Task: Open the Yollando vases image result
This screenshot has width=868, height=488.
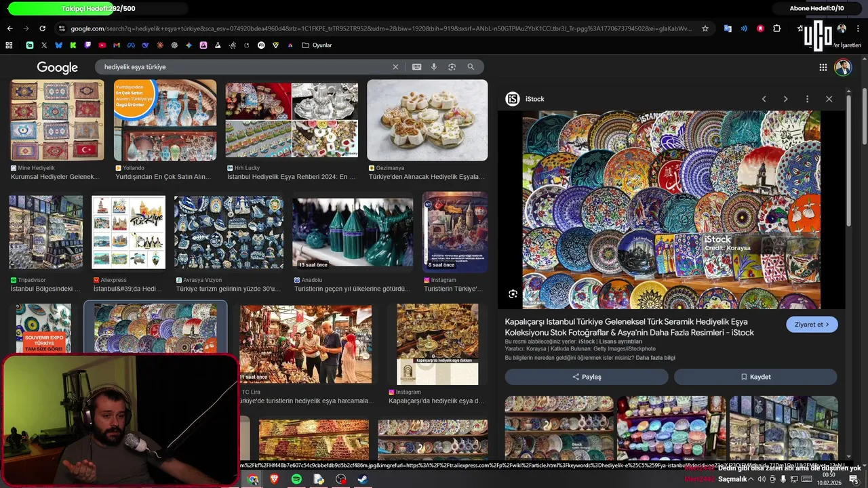Action: (165, 120)
